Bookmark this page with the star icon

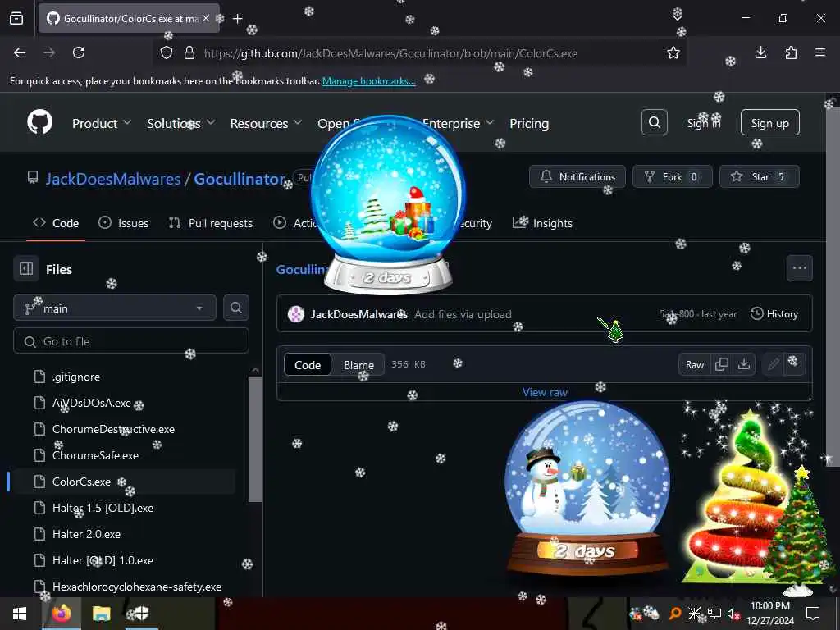[x=673, y=52]
